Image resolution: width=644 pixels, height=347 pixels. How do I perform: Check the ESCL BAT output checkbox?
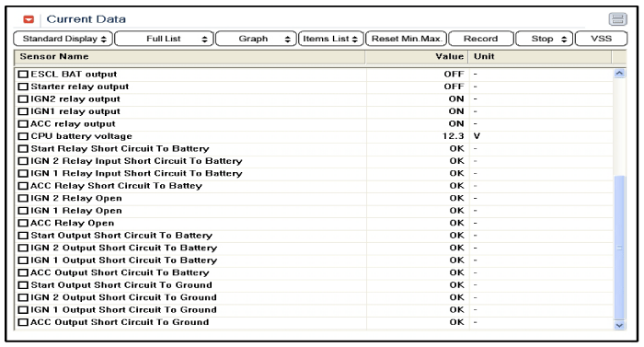click(23, 75)
